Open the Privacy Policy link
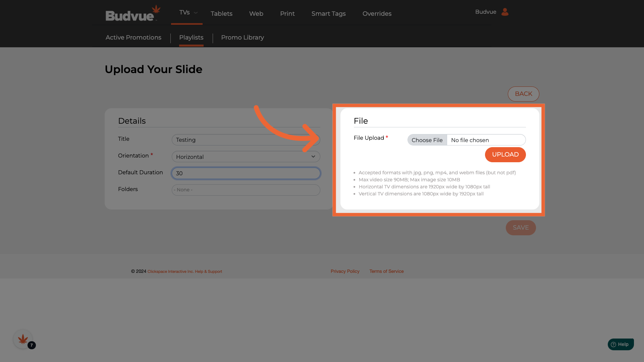The height and width of the screenshot is (362, 644). (x=345, y=271)
